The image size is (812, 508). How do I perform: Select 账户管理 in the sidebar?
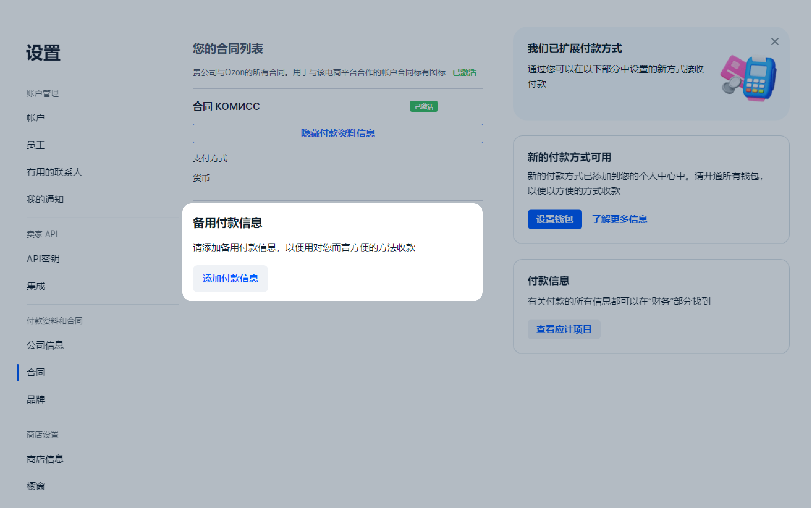click(x=42, y=93)
